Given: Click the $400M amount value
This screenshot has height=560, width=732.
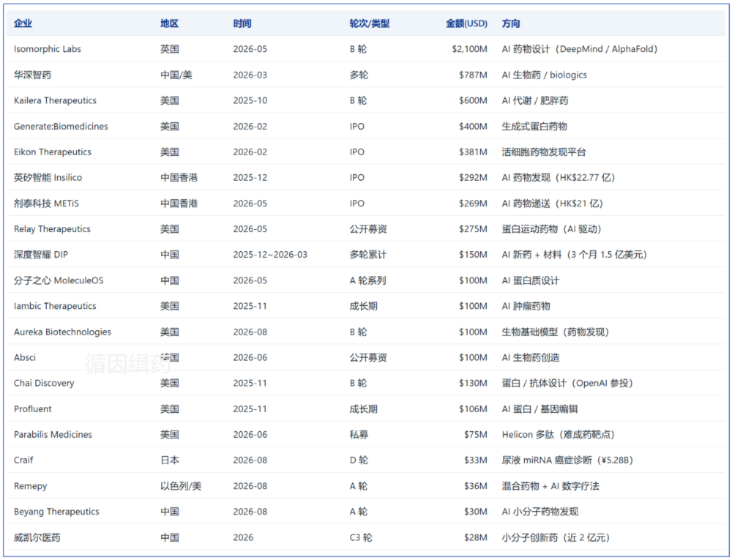Looking at the screenshot, I should tap(473, 126).
